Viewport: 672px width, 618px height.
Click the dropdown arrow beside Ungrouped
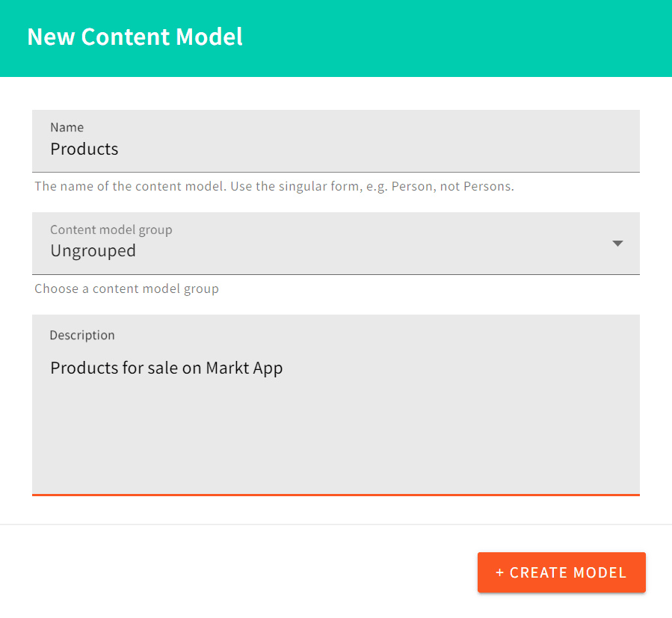click(x=617, y=244)
